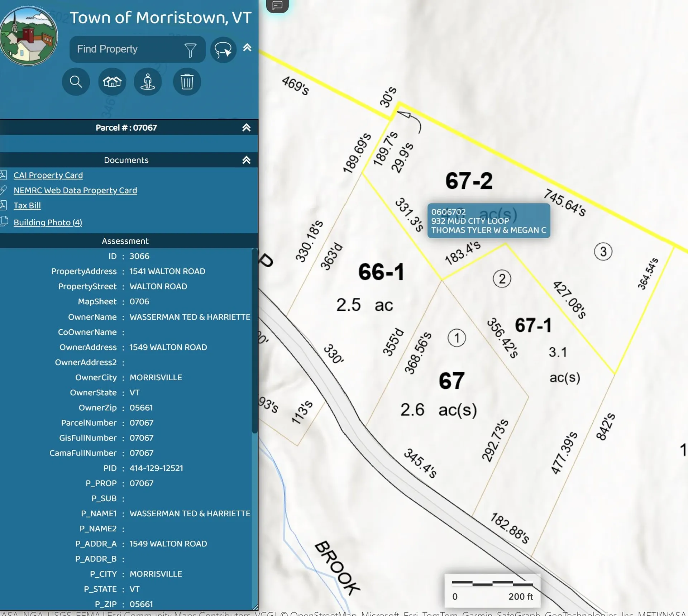This screenshot has height=616, width=688.
Task: Collapse the Parcel # 07067 panel
Action: 247,128
